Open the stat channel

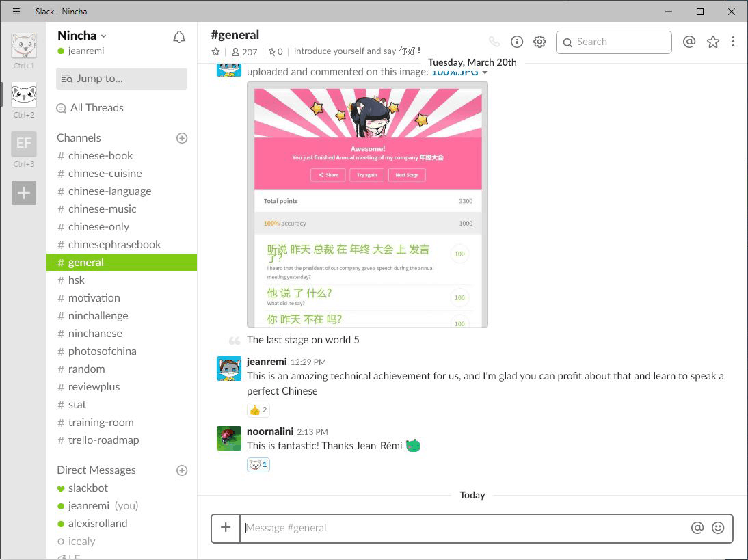tap(122, 405)
